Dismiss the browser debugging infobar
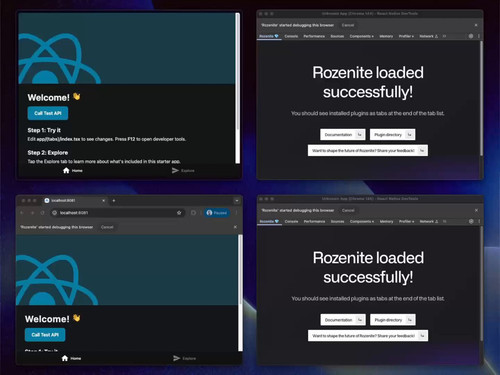The height and width of the screenshot is (375, 500). click(x=235, y=227)
